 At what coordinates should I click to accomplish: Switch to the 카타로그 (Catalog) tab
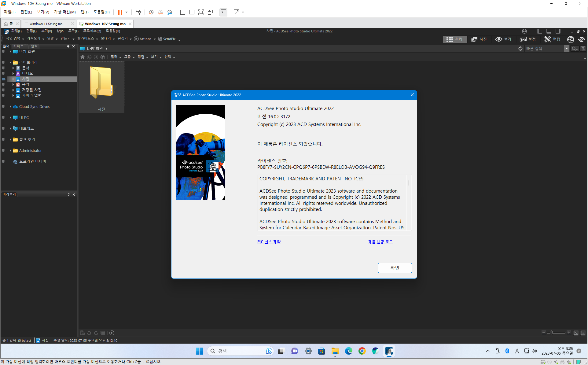(x=20, y=46)
